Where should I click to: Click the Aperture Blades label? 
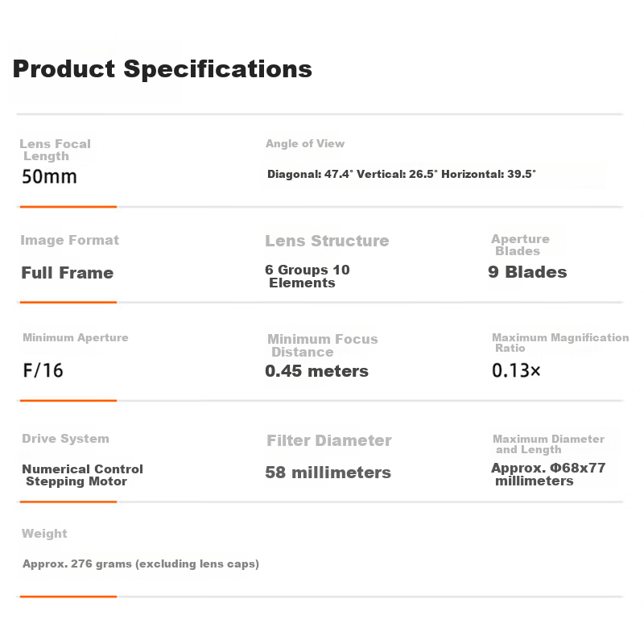[520, 245]
